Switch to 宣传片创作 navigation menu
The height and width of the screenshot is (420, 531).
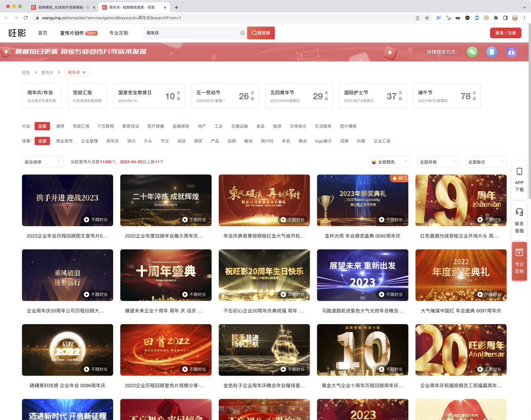[x=71, y=33]
